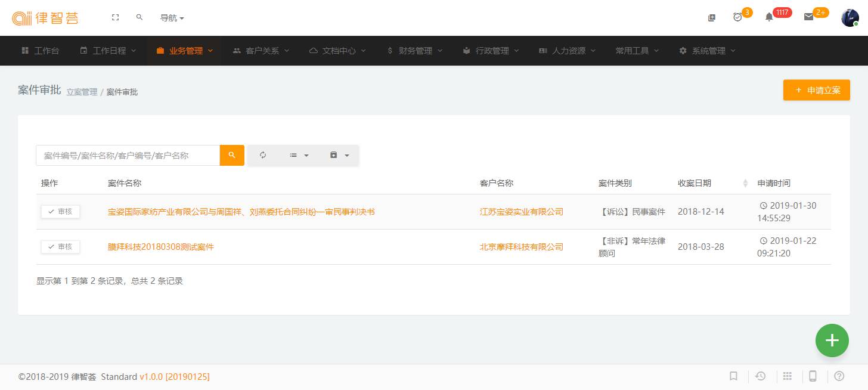Open the alarm clock reminders icon
Image resolution: width=868 pixels, height=390 pixels.
click(x=737, y=17)
